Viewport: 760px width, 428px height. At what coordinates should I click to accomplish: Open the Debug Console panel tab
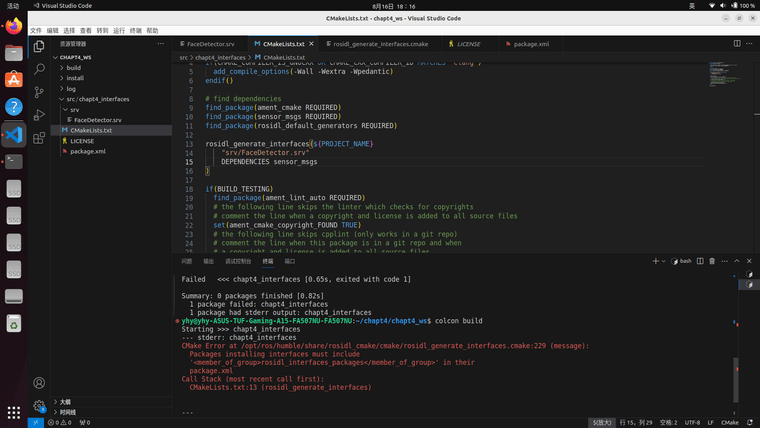[238, 261]
